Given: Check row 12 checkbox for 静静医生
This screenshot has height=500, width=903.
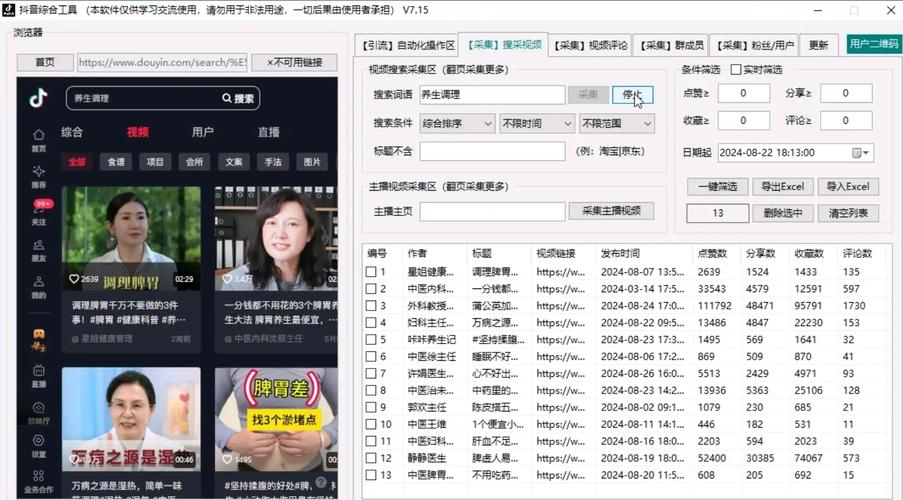Looking at the screenshot, I should point(371,458).
